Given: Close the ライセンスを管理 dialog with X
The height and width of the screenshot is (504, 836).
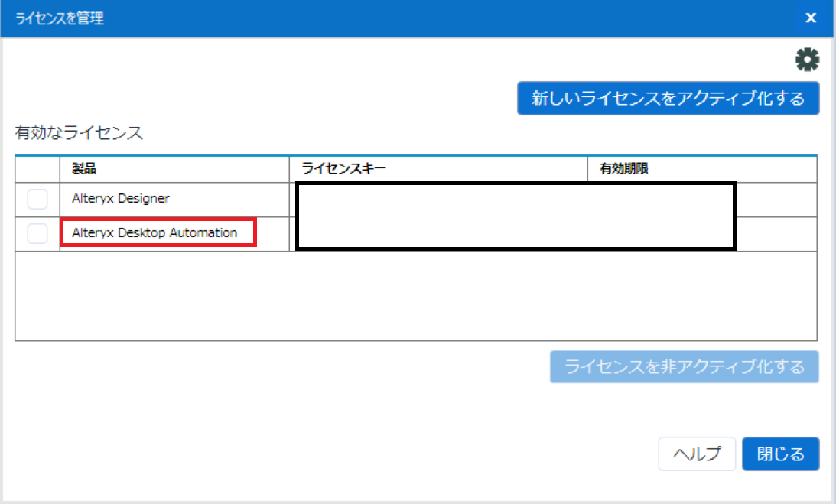Looking at the screenshot, I should tap(811, 18).
